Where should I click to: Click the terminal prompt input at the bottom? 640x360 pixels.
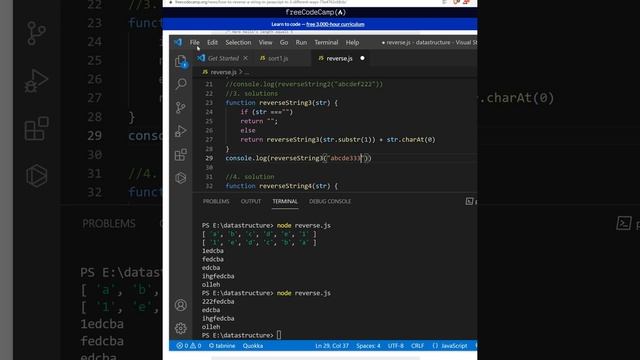tap(279, 335)
